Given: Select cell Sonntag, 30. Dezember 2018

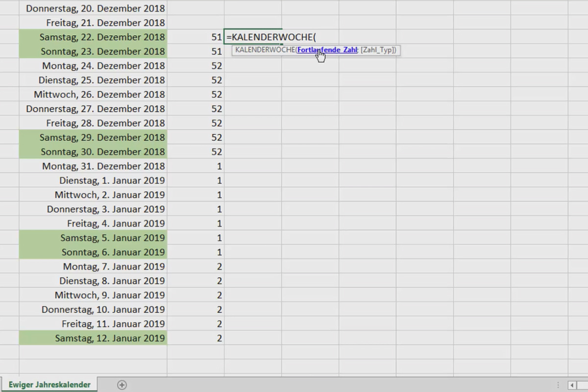Looking at the screenshot, I should (x=93, y=152).
